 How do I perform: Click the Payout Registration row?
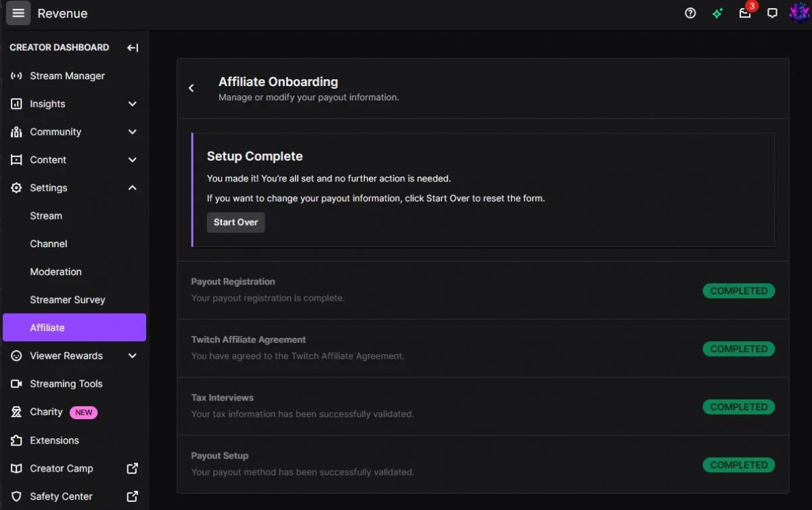point(483,290)
